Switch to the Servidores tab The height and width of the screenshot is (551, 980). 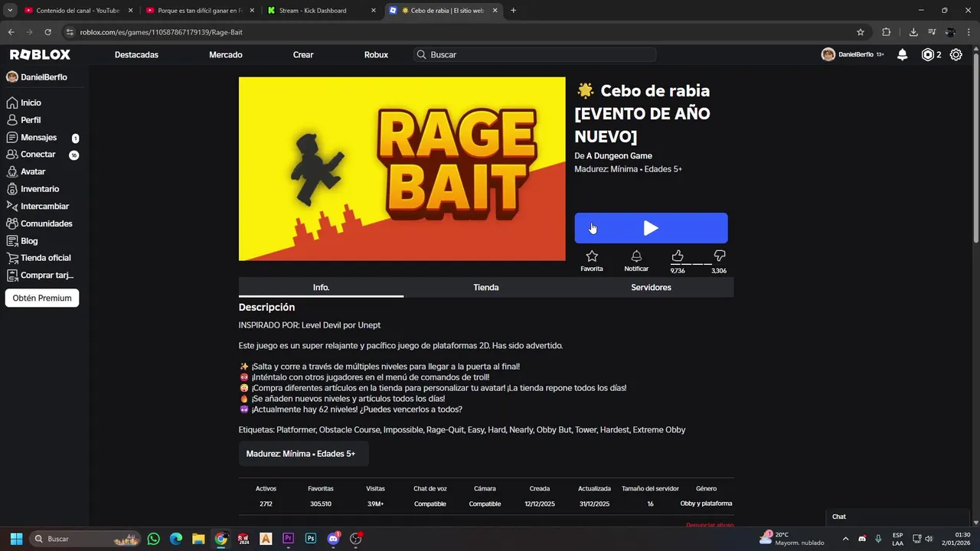click(651, 288)
